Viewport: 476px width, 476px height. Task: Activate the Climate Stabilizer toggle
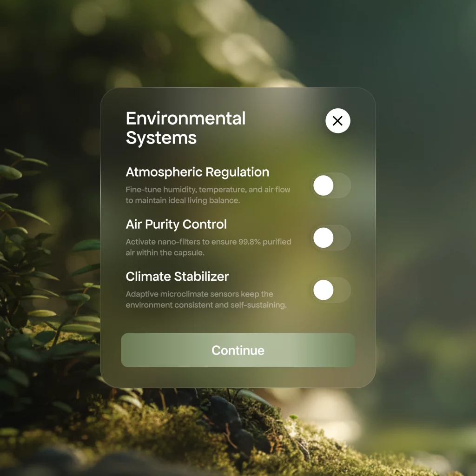click(x=331, y=290)
